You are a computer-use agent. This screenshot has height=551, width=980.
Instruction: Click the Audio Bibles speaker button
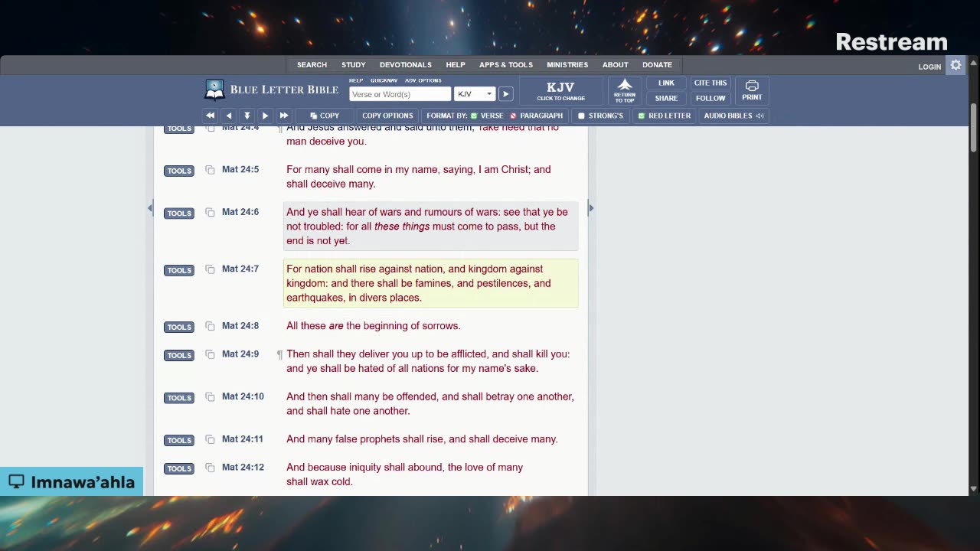tap(733, 116)
